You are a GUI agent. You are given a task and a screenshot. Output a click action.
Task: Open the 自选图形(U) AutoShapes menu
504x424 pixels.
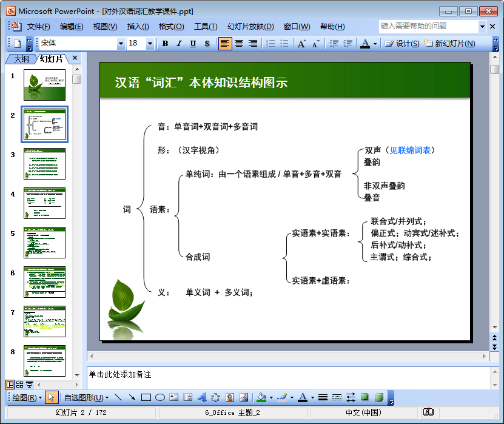pyautogui.click(x=86, y=398)
